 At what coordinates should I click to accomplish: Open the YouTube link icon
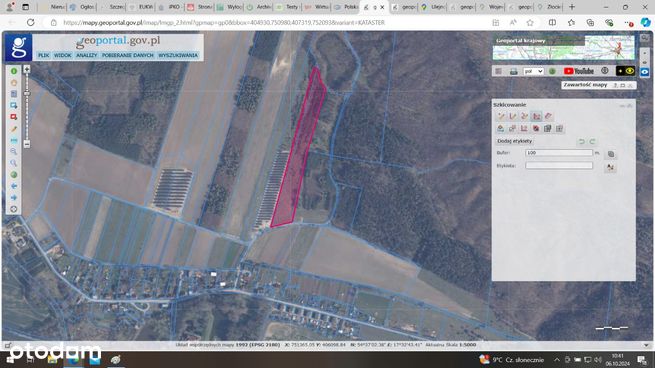click(579, 71)
